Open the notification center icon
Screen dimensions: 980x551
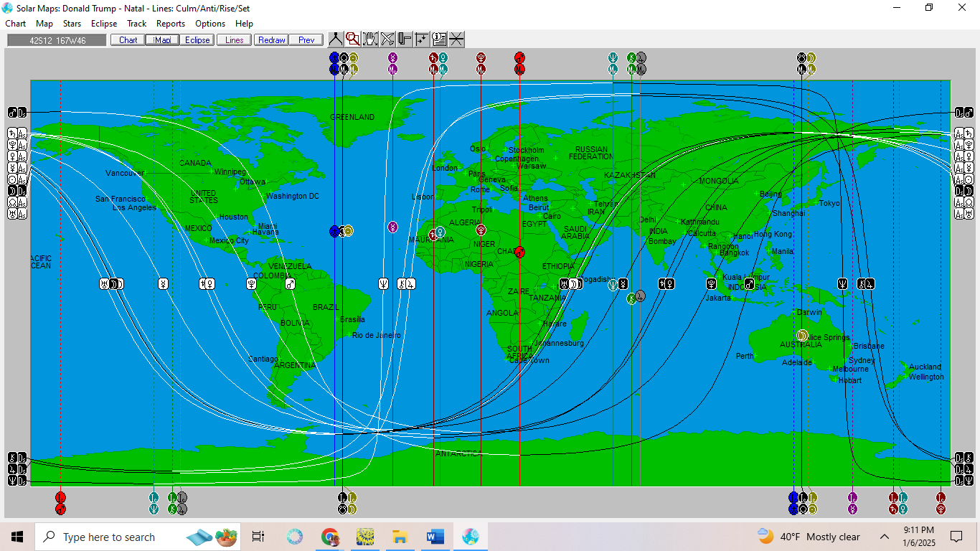(956, 537)
